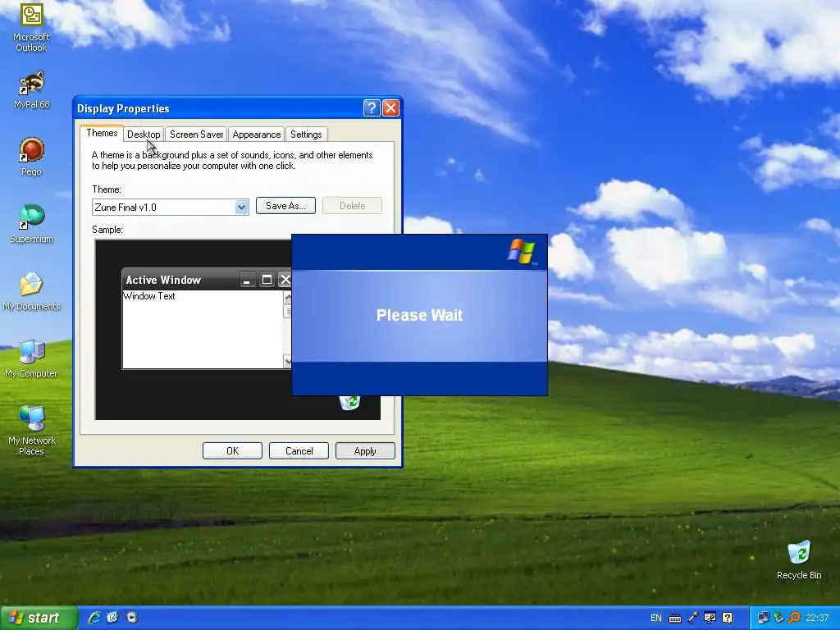The image size is (840, 630).
Task: Click the Display Properties help question button
Action: (x=372, y=108)
